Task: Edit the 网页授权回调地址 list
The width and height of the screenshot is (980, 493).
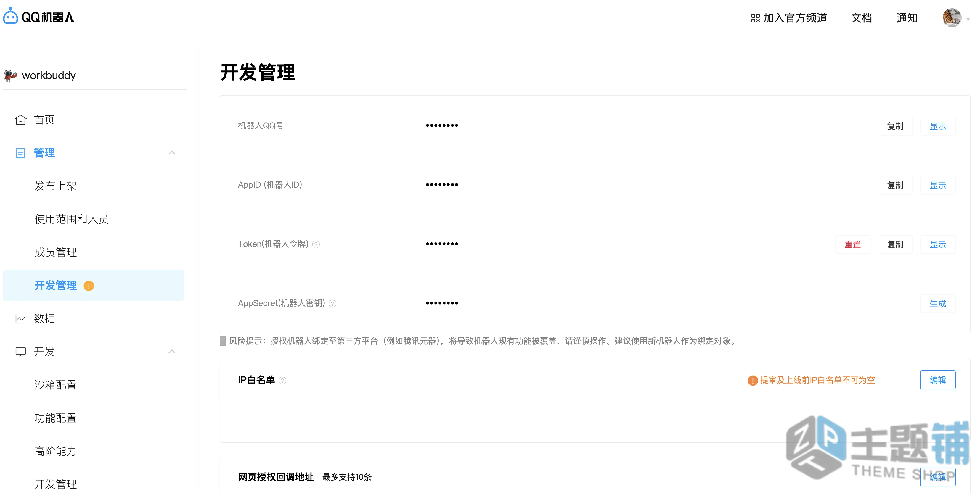Action: point(938,477)
